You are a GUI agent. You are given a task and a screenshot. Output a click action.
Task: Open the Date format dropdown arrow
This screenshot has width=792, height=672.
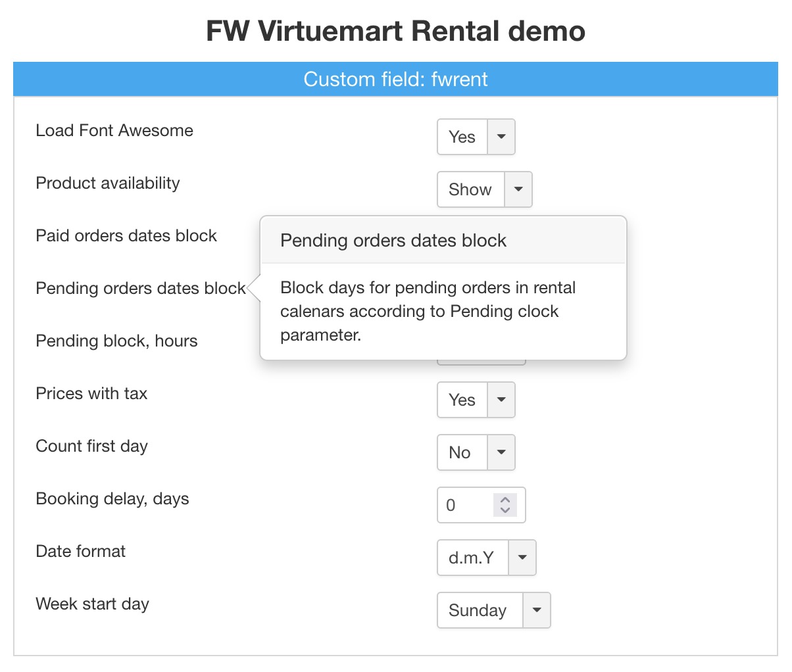(x=522, y=558)
